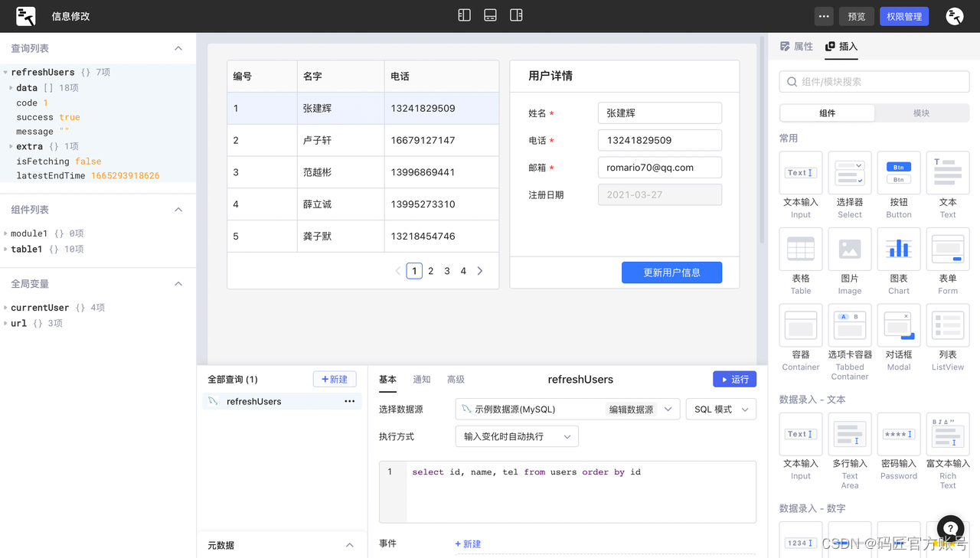
Task: Select the 组件 segment tab
Action: [828, 113]
